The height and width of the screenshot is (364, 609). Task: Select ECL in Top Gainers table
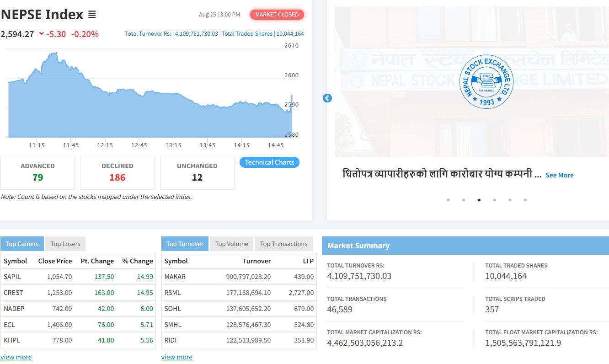pos(10,325)
